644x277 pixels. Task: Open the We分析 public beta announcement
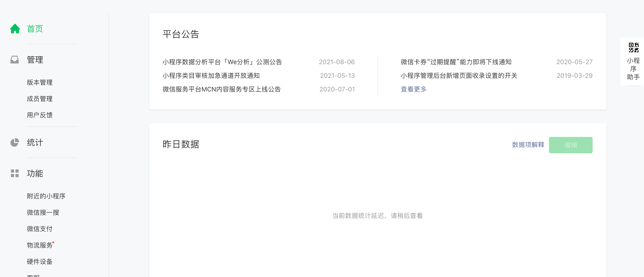(x=222, y=62)
